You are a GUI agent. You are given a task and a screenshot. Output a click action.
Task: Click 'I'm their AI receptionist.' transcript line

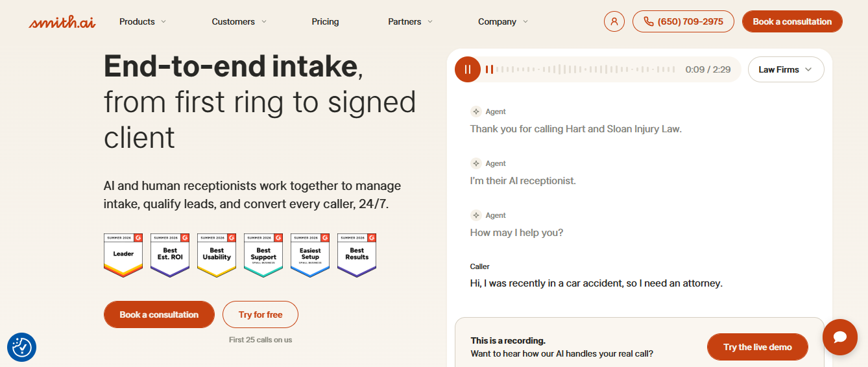[x=523, y=181]
